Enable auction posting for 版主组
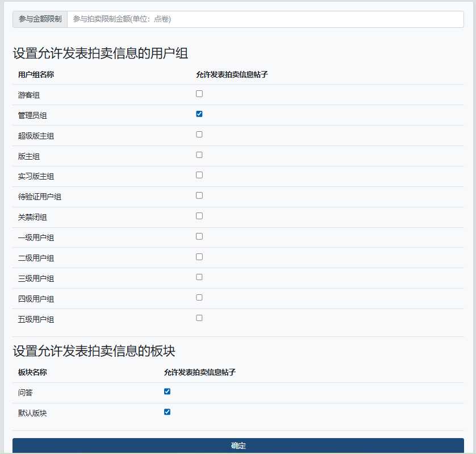The height and width of the screenshot is (454, 476). pyautogui.click(x=199, y=155)
